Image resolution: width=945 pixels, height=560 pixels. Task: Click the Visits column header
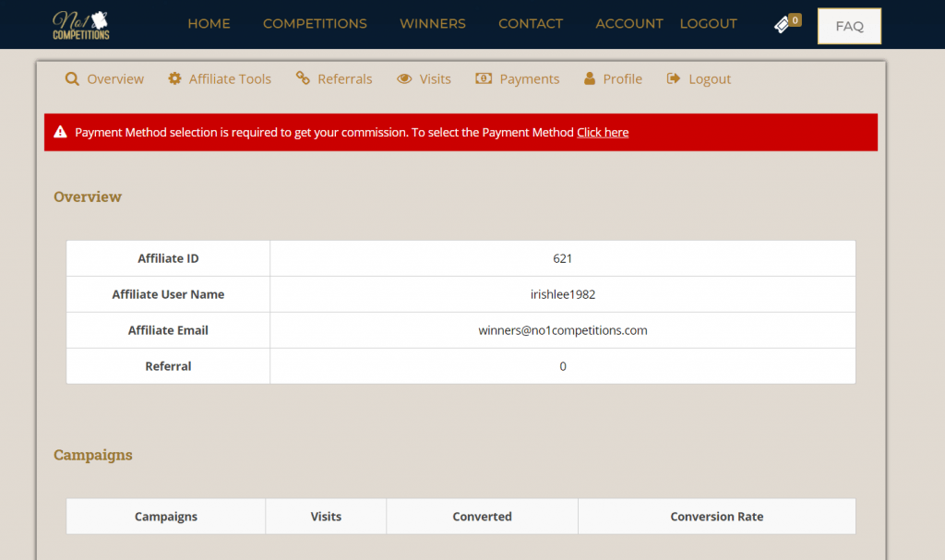pyautogui.click(x=326, y=517)
